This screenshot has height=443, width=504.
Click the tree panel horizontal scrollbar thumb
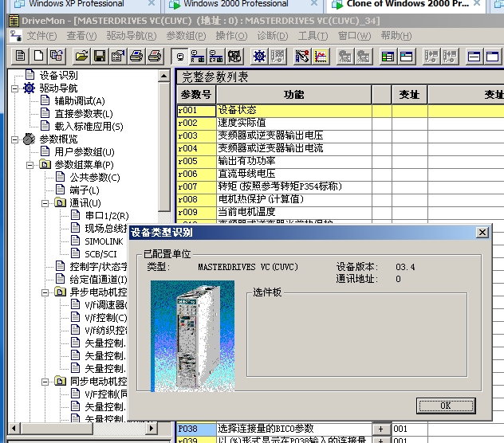(x=57, y=428)
